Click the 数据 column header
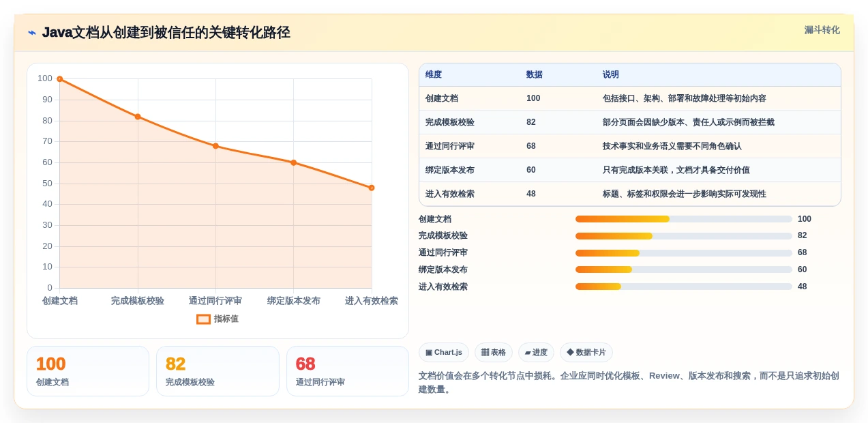The width and height of the screenshot is (868, 423). [x=535, y=75]
